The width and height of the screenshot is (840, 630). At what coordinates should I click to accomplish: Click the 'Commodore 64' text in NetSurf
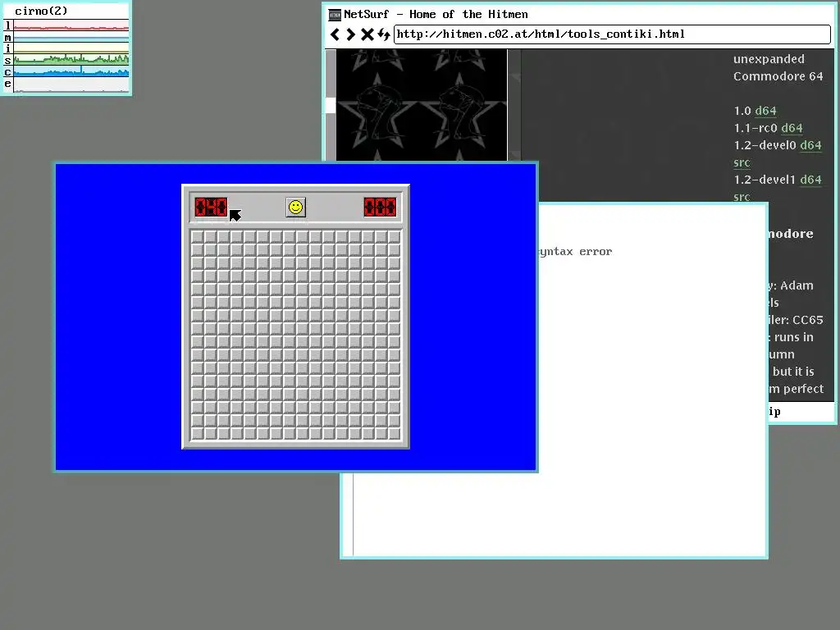click(x=778, y=76)
